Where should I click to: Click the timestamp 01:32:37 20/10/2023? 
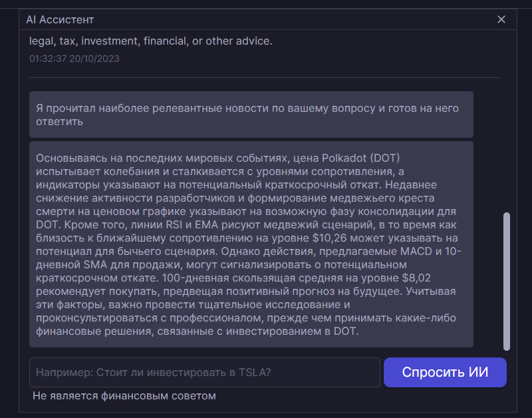pyautogui.click(x=74, y=59)
